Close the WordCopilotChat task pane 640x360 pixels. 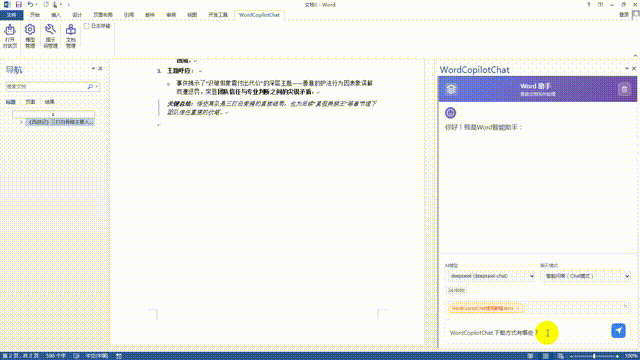[x=634, y=69]
